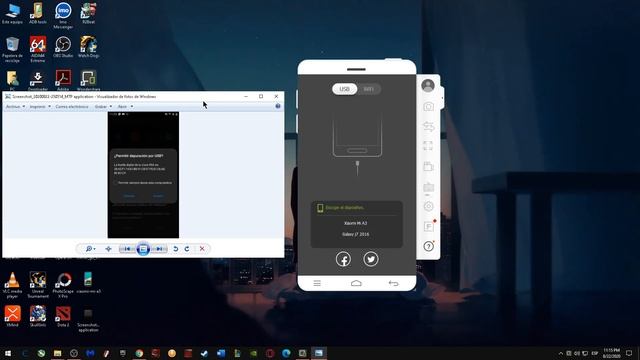
Task: Open OBS Studio desktop icon
Action: point(63,47)
